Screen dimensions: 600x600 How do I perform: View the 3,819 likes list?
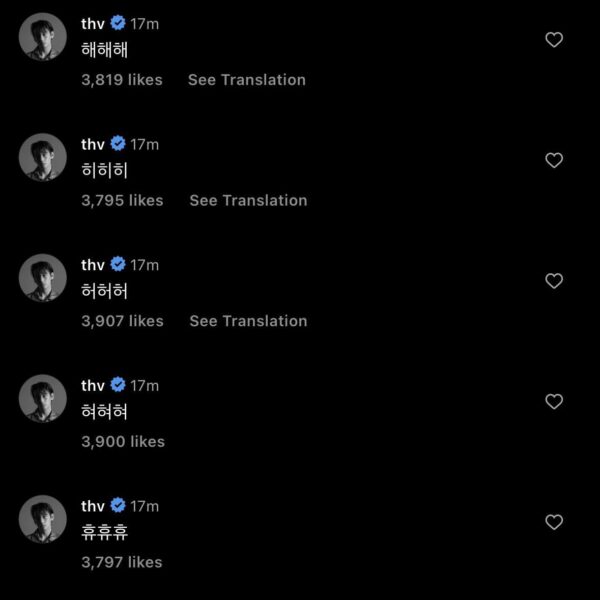[122, 80]
